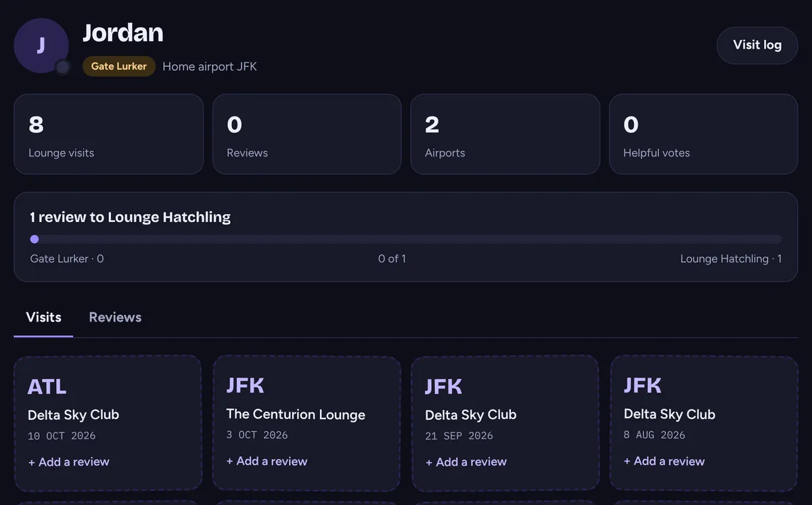Add a review for 8 AUG Delta Sky Club
Viewport: 812px width, 505px height.
click(x=664, y=461)
